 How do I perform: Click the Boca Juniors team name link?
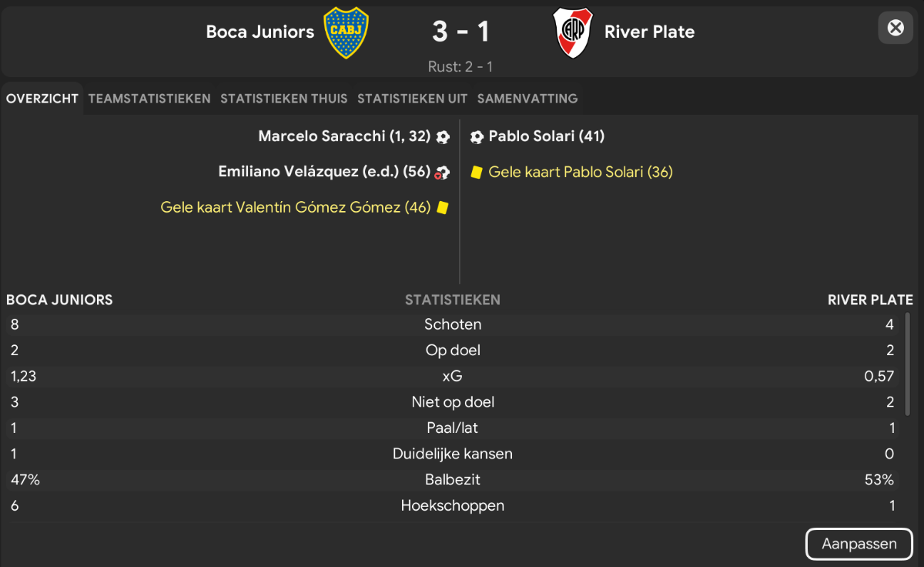[260, 32]
